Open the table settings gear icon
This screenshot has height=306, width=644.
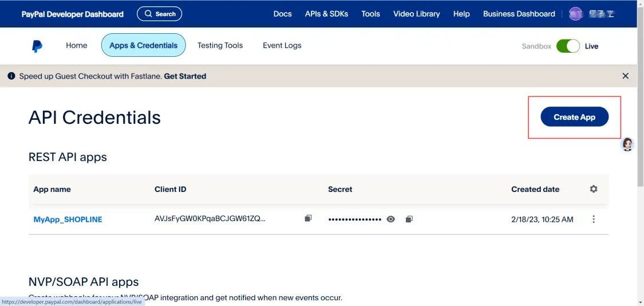coord(594,189)
